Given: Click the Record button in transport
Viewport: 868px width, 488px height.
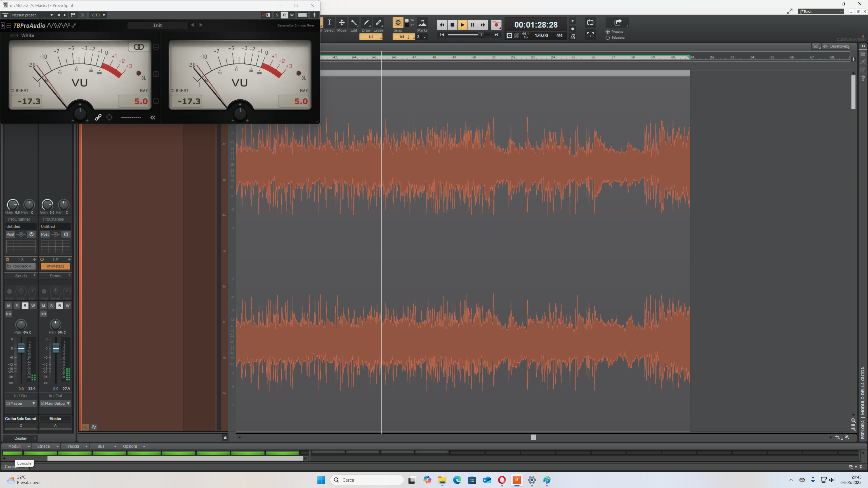Looking at the screenshot, I should pyautogui.click(x=496, y=25).
